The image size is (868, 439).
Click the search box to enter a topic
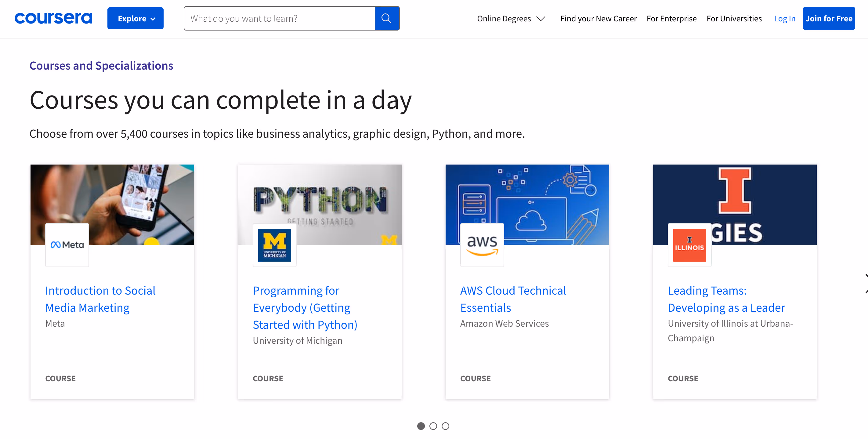[279, 18]
